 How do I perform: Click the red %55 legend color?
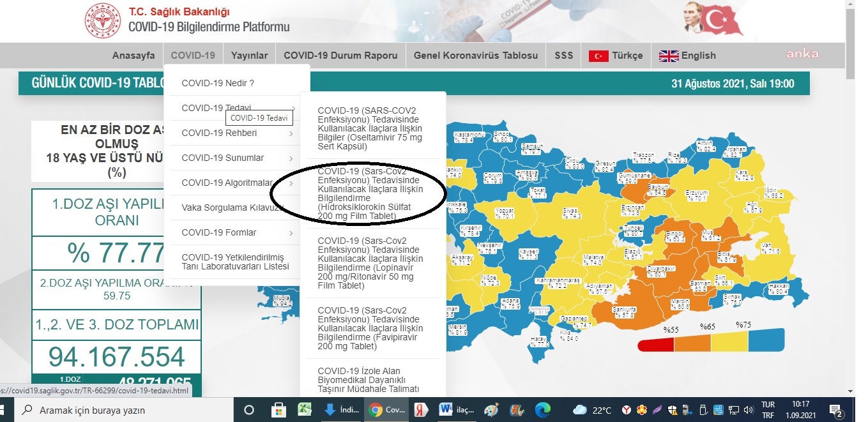click(x=656, y=345)
